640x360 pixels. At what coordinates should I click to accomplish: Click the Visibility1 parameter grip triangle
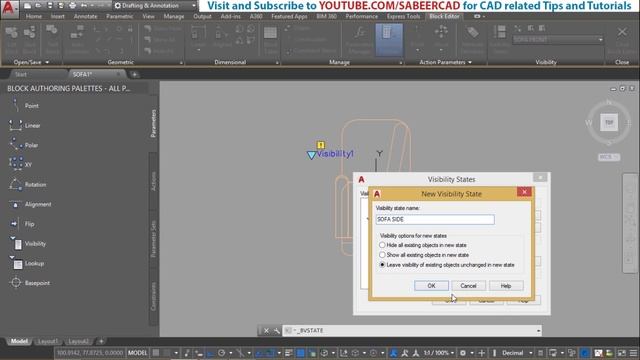311,155
